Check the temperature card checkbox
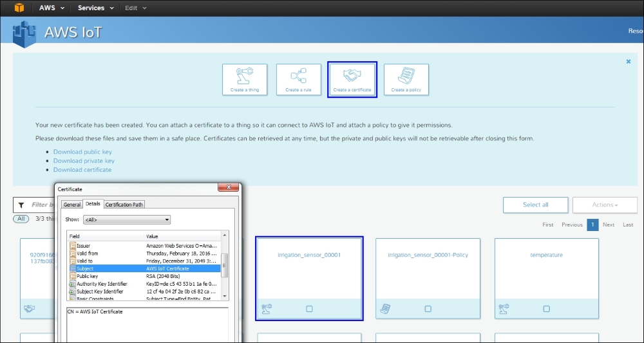The height and width of the screenshot is (343, 644). coord(546,309)
